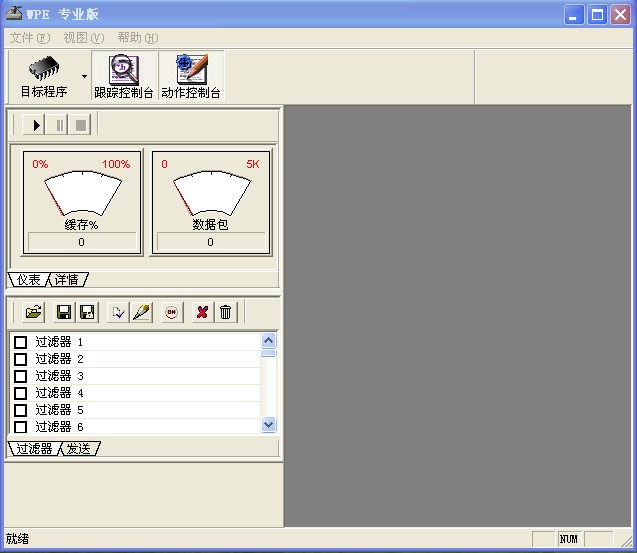Viewport: 637px width, 553px height.
Task: Click the edit filter pencil icon
Action: pyautogui.click(x=141, y=312)
